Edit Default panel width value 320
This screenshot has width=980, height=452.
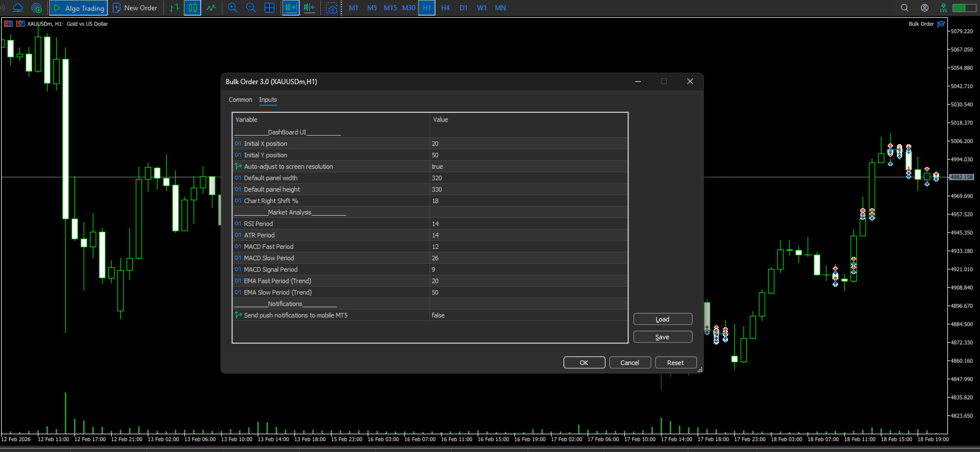(x=529, y=178)
